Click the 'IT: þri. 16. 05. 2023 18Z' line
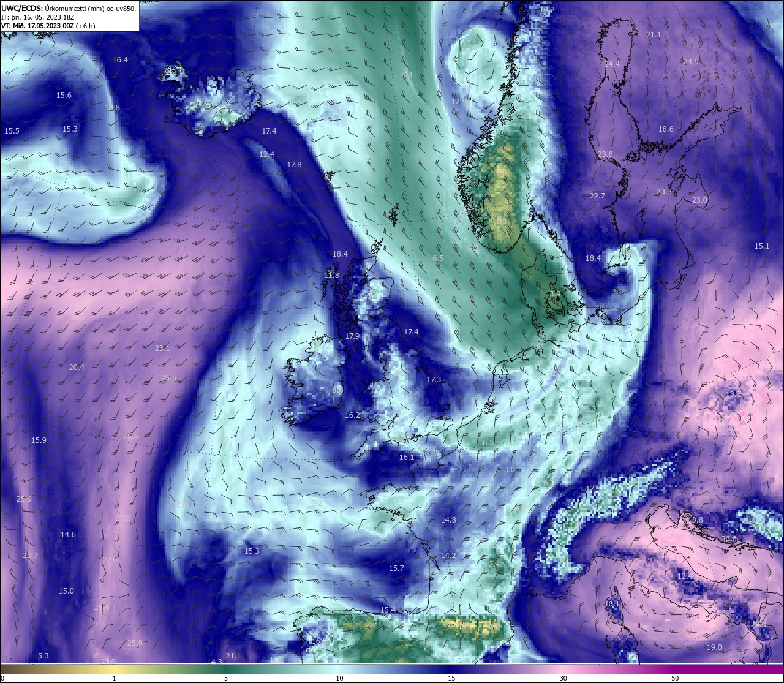 click(x=38, y=18)
